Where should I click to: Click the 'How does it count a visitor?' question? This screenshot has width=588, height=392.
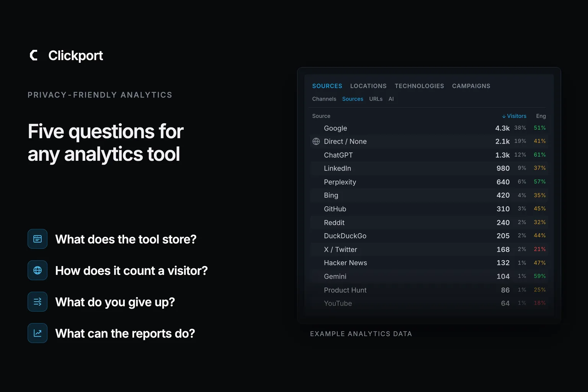tap(131, 271)
